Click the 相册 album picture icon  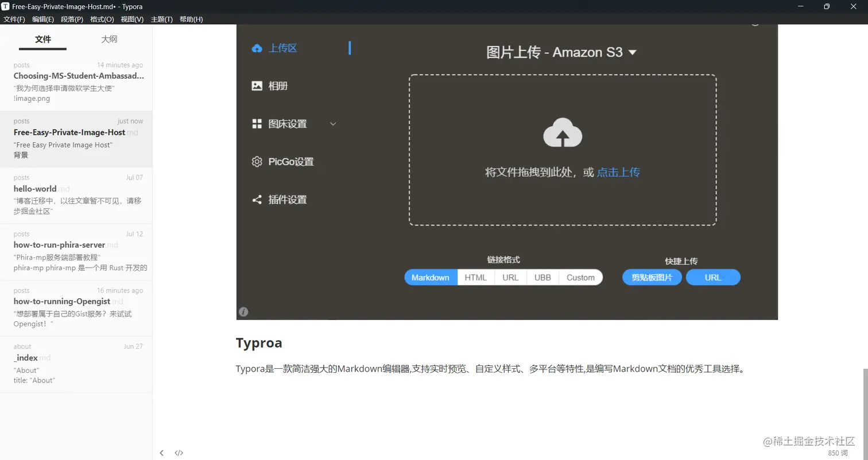[257, 86]
